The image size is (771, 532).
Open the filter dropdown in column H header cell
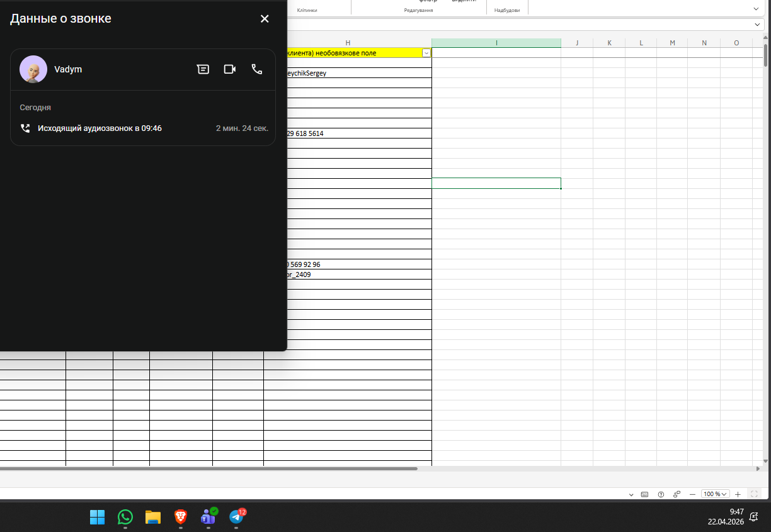click(426, 53)
